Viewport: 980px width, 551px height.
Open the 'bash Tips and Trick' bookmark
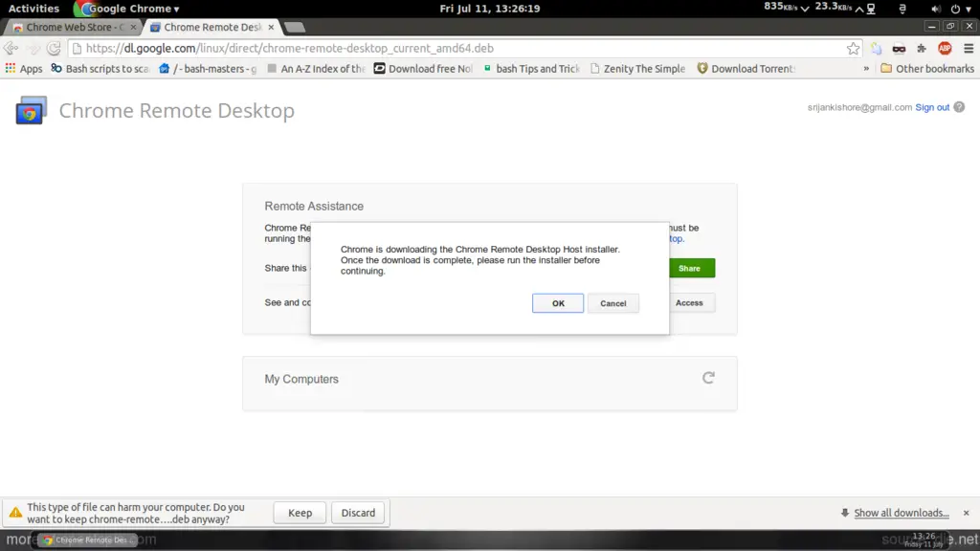(531, 69)
